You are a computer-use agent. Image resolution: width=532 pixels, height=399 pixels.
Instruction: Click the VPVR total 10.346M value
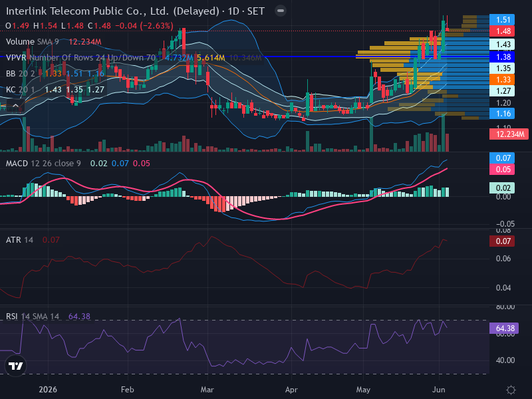coord(245,58)
